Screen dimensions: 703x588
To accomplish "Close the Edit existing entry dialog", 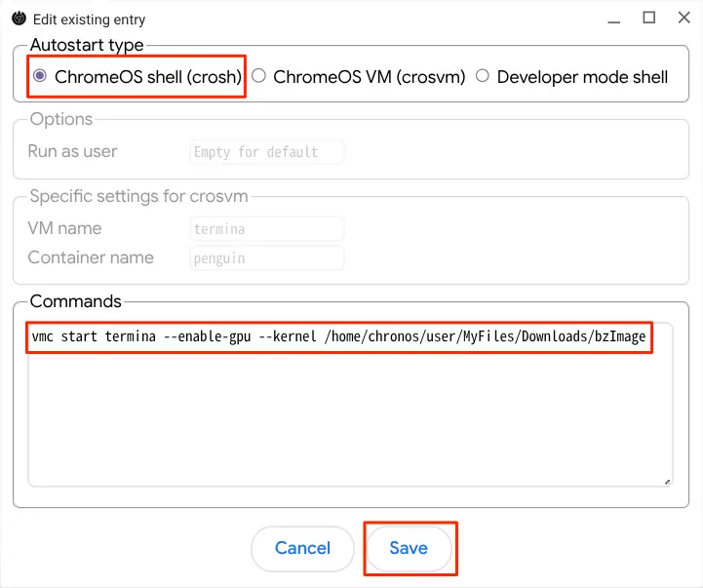I will click(x=683, y=18).
